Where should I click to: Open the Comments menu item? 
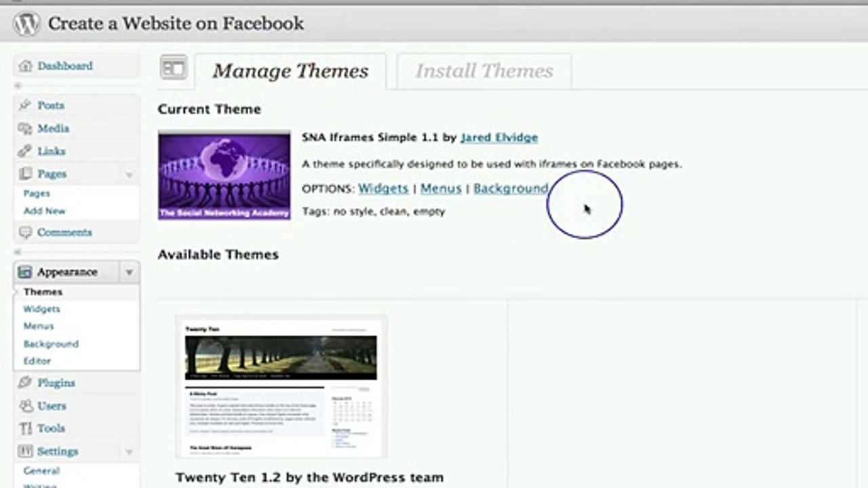coord(64,232)
